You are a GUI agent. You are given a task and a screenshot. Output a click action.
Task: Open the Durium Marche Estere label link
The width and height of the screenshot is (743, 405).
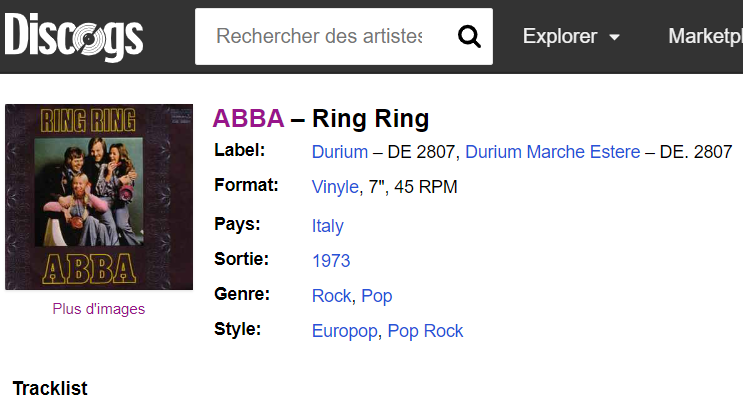pos(552,152)
